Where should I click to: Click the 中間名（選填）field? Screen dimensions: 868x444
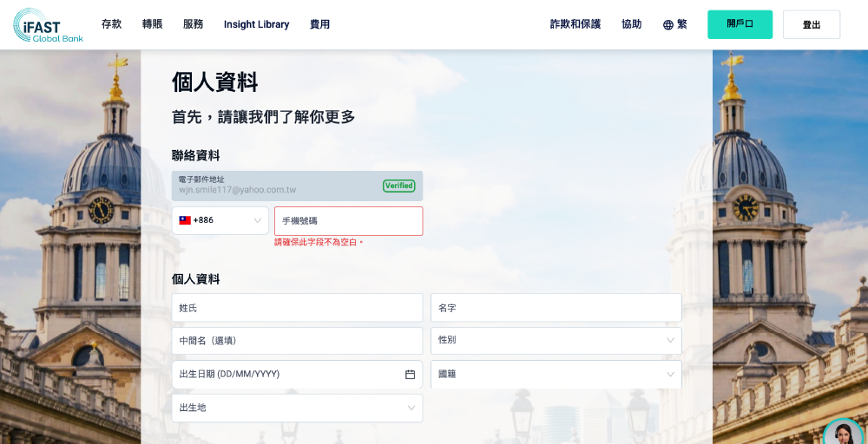click(297, 341)
